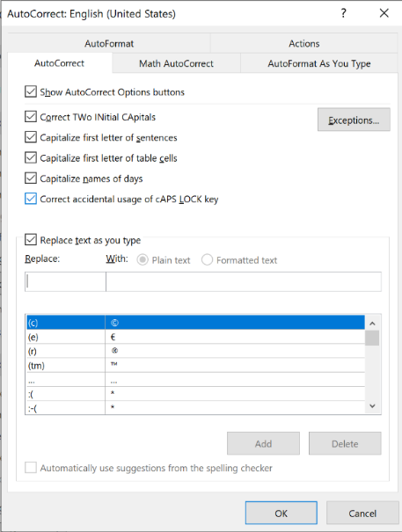Click the list scroll up arrow
The width and height of the screenshot is (402, 532).
click(372, 324)
